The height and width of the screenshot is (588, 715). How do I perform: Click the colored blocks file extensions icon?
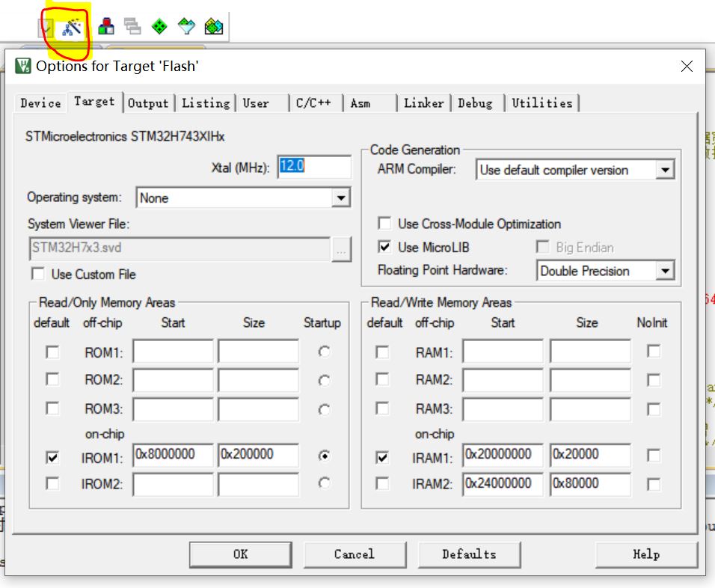click(106, 26)
